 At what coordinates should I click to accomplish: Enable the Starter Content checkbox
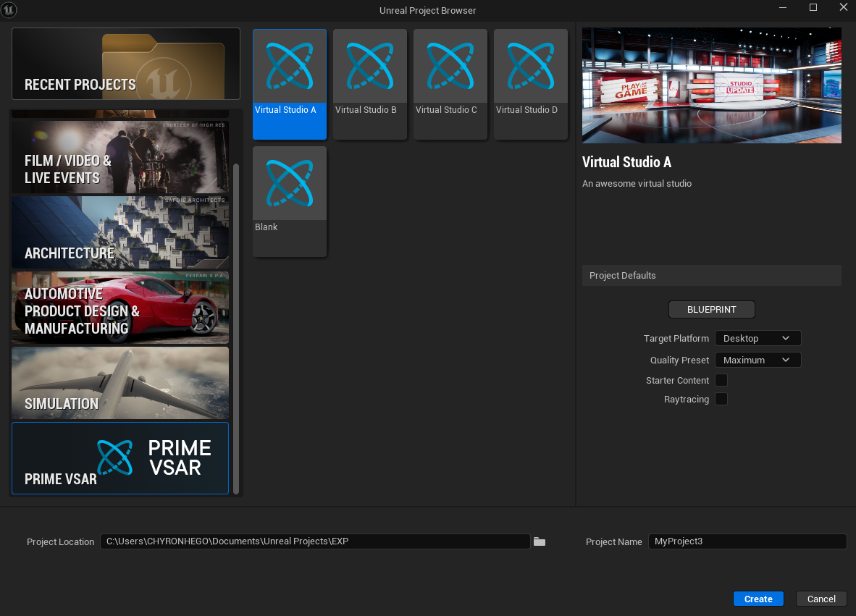721,380
